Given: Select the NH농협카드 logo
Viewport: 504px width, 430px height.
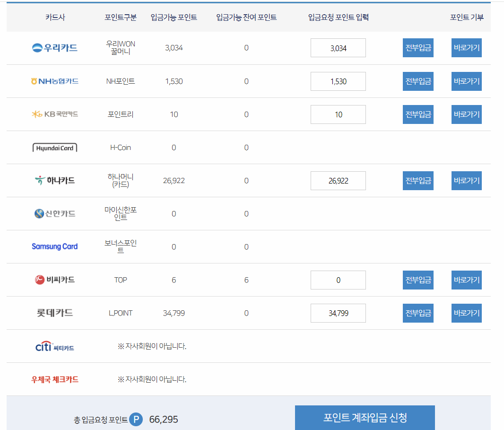Looking at the screenshot, I should (x=54, y=81).
